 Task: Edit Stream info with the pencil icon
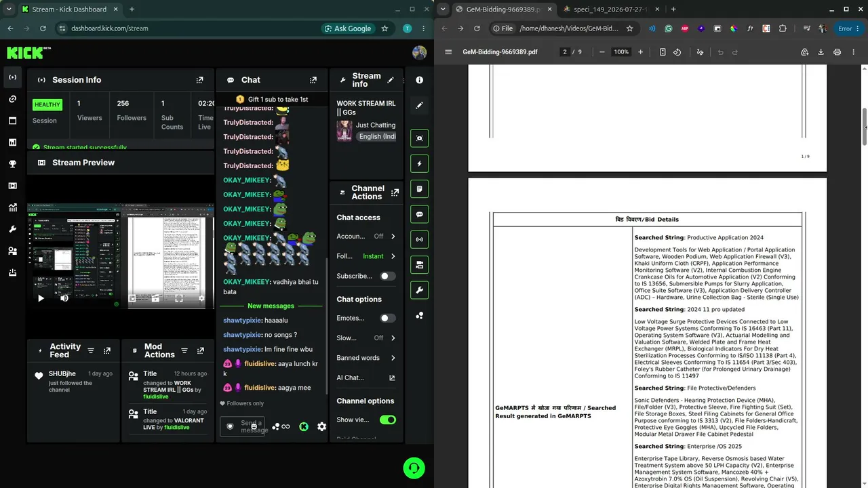coord(391,80)
